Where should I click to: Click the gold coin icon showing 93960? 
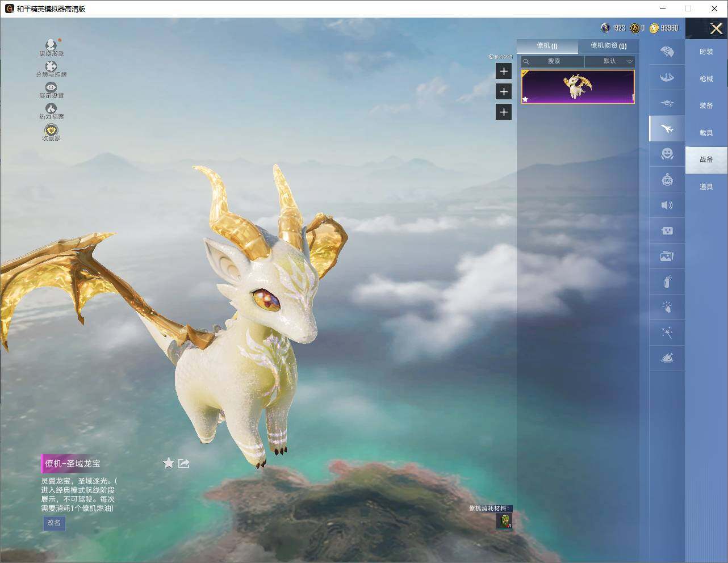[654, 28]
